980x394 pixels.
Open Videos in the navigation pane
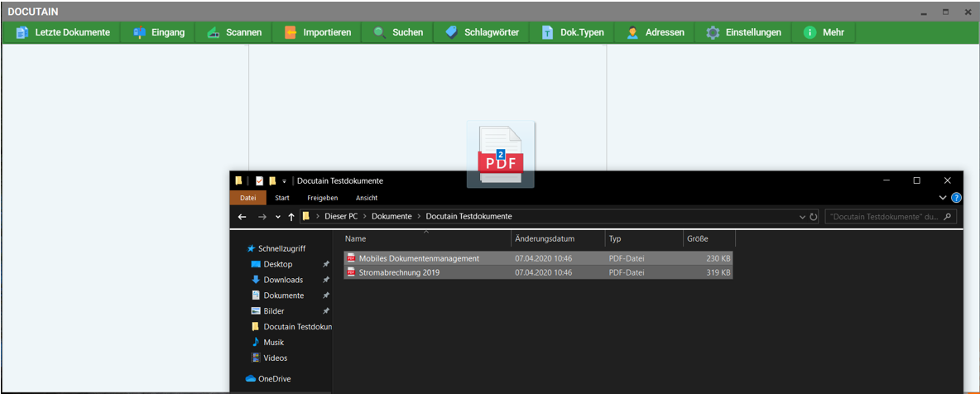275,358
